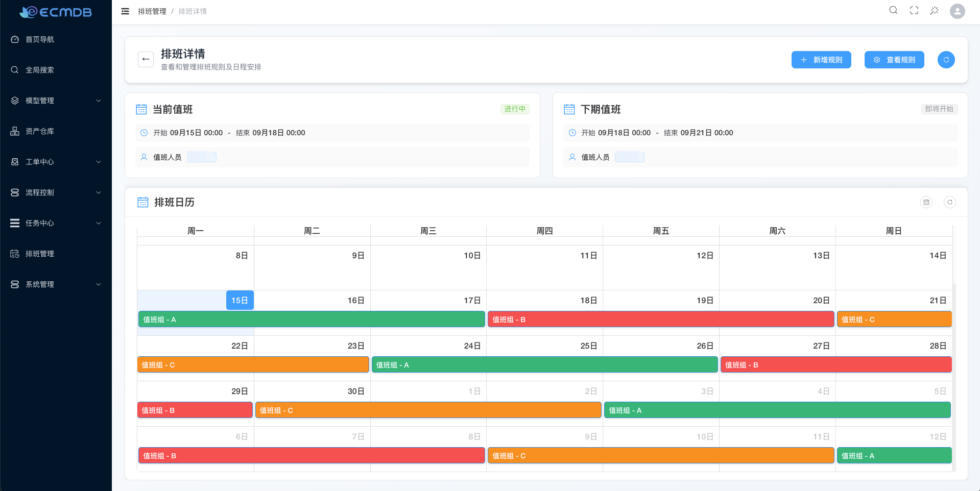The width and height of the screenshot is (980, 491).
Task: Click the theme sparkle icon in header
Action: [935, 10]
